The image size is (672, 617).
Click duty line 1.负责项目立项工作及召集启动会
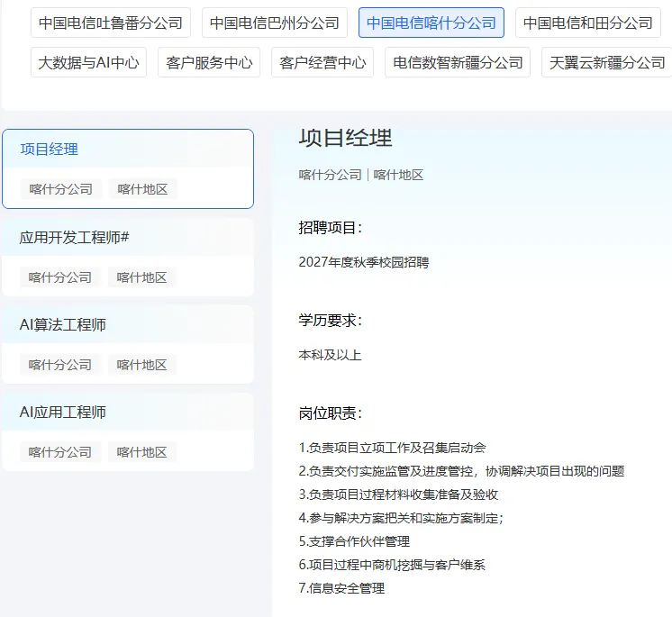click(x=392, y=448)
